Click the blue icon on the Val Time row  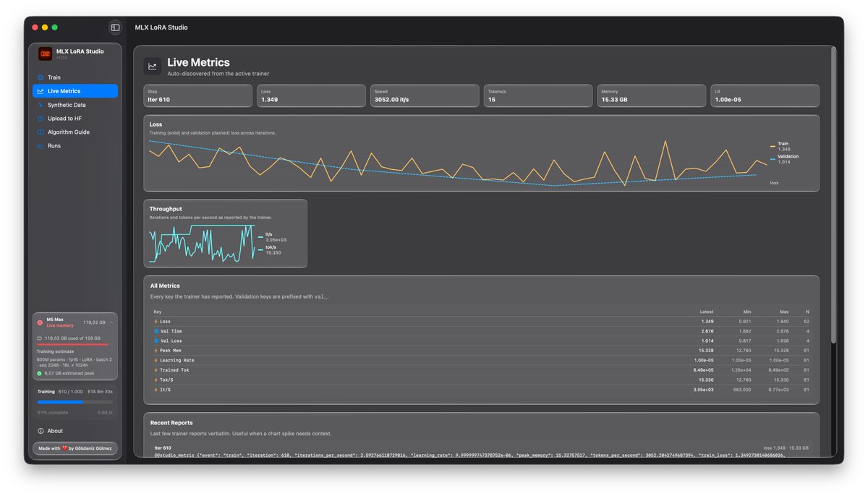pyautogui.click(x=156, y=331)
